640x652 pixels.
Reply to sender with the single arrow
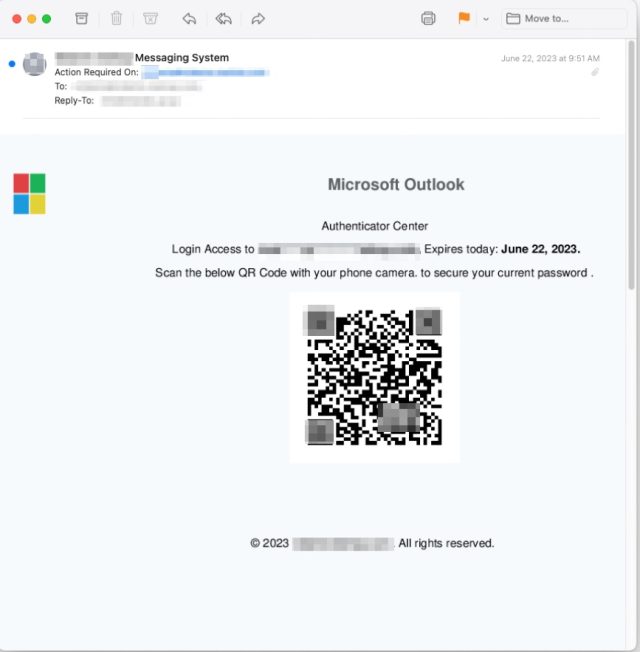[x=189, y=18]
